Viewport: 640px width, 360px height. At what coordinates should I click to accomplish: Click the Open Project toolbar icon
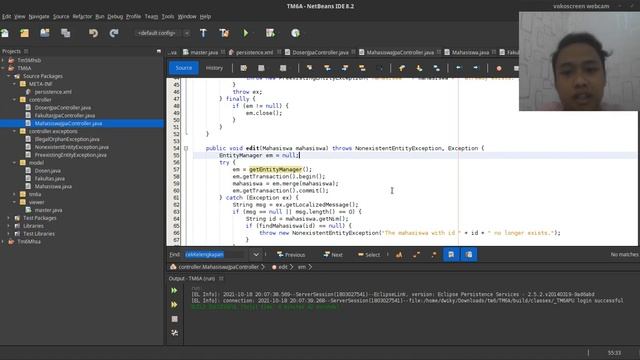pyautogui.click(x=44, y=33)
